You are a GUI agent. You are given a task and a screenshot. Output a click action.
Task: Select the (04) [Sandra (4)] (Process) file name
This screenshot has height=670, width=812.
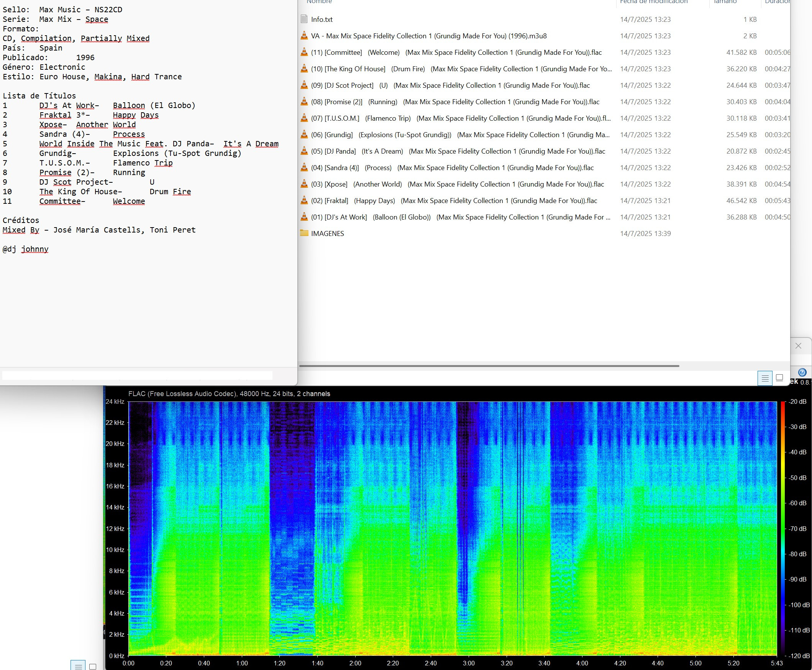point(452,167)
